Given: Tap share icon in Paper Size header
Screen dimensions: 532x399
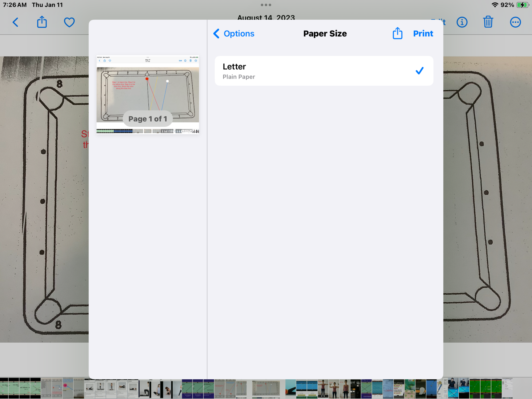Looking at the screenshot, I should [397, 34].
